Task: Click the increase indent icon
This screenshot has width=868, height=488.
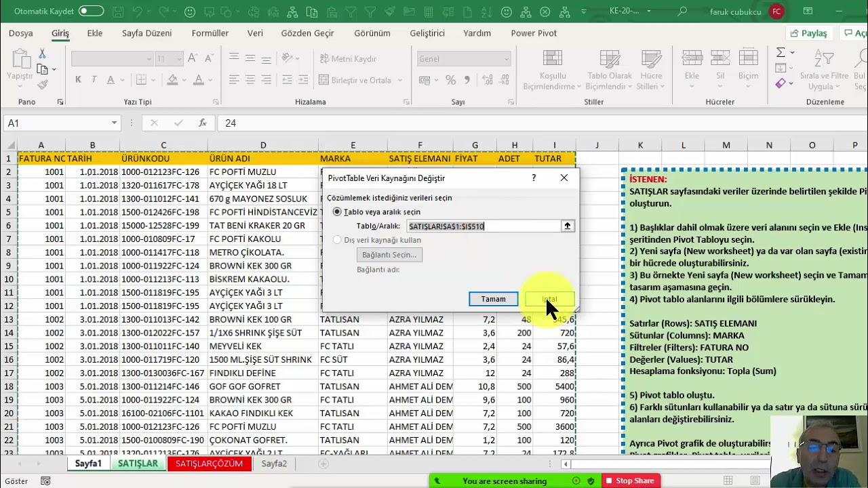Action: click(302, 80)
